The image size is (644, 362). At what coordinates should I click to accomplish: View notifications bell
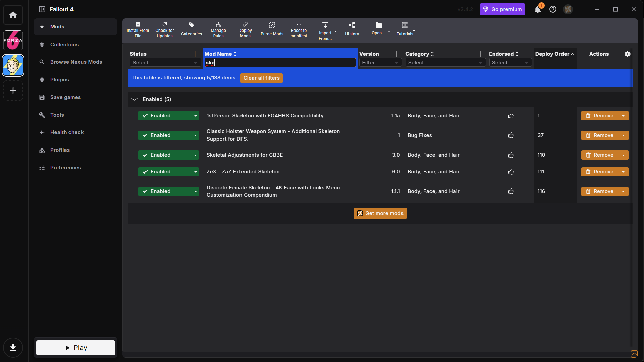538,9
